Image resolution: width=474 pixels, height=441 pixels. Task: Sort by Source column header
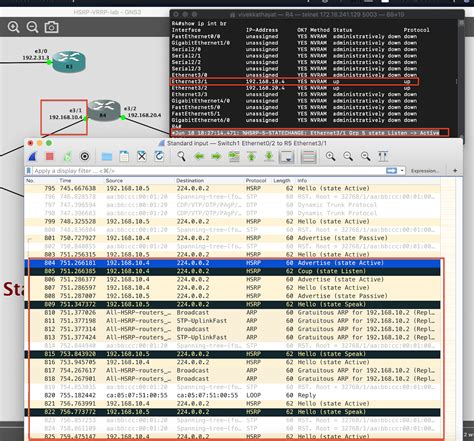point(114,180)
